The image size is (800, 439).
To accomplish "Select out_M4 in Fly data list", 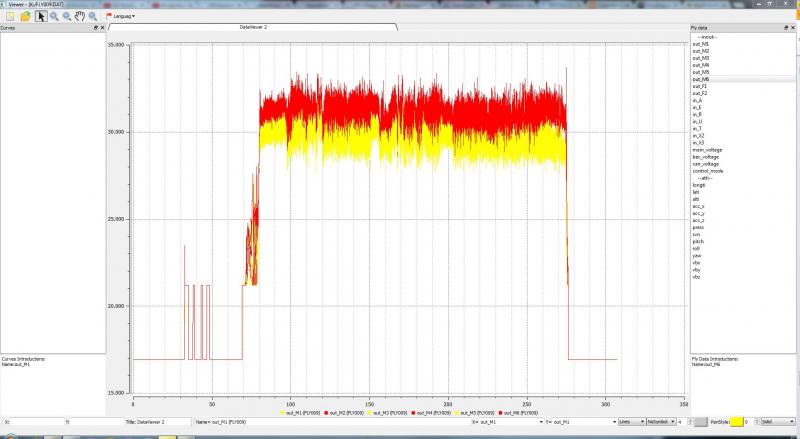I will tap(701, 65).
